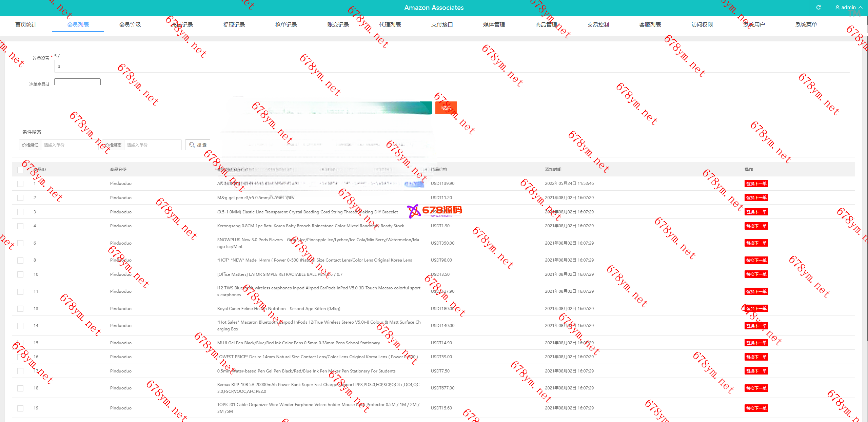Click the 连单商品id input box
This screenshot has height=422, width=868.
[77, 82]
